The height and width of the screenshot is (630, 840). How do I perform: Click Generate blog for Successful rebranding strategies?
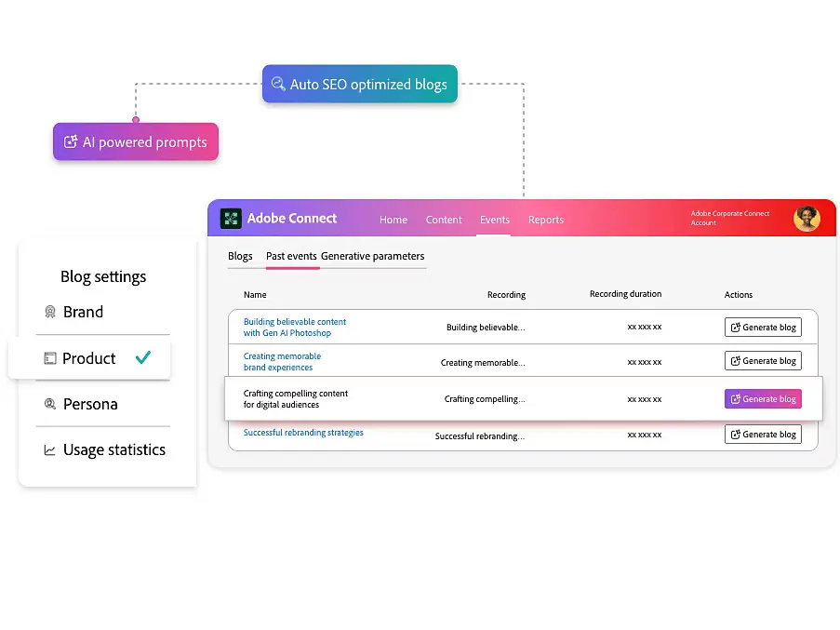click(x=763, y=434)
